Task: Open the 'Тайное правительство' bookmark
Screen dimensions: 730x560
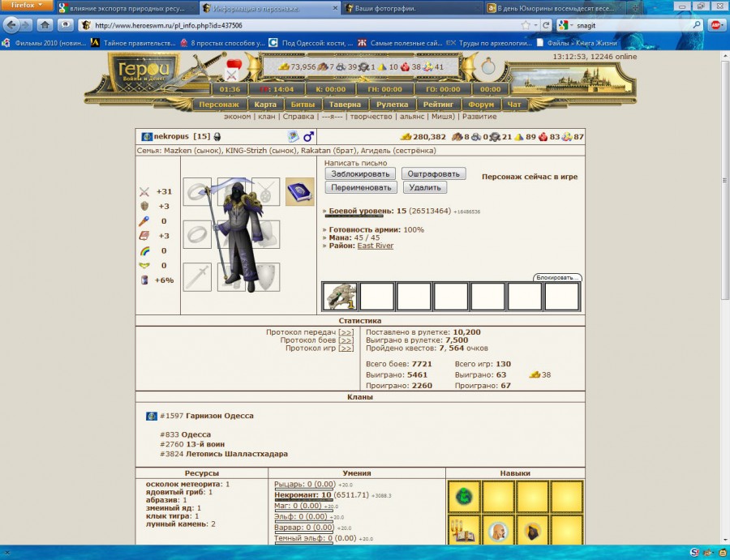Action: tap(134, 43)
